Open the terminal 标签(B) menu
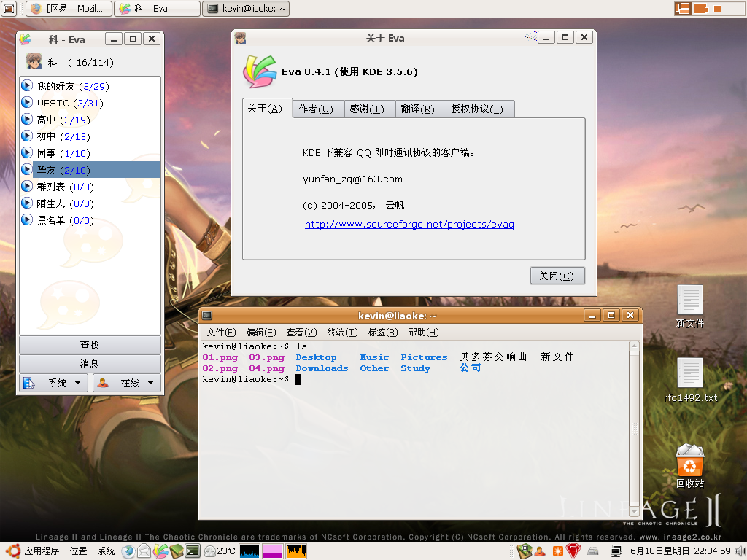The width and height of the screenshot is (747, 560). pyautogui.click(x=383, y=332)
